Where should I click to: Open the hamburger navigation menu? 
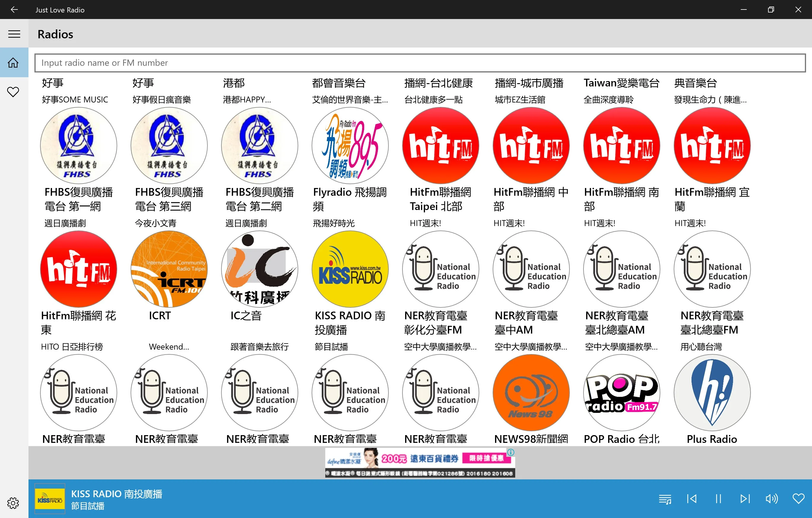click(14, 34)
